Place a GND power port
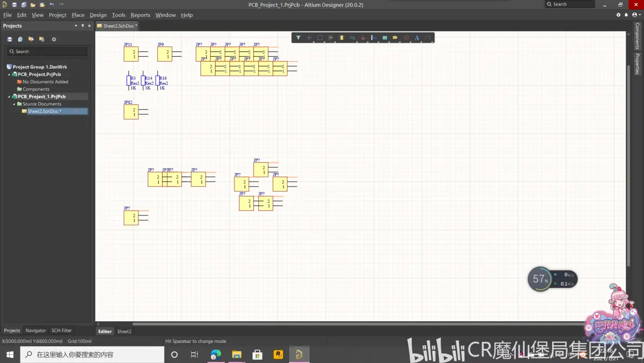 [x=363, y=38]
